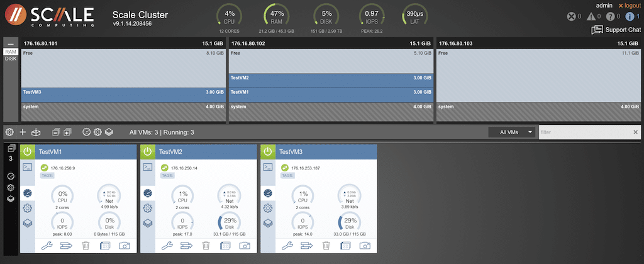Clear the filter field with X
This screenshot has width=644, height=264.
[x=636, y=132]
